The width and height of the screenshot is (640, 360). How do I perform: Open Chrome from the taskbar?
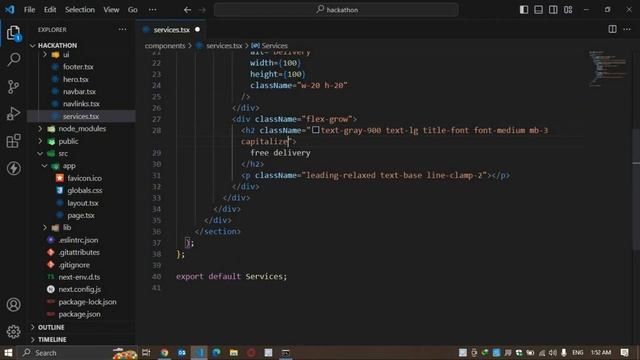click(164, 353)
